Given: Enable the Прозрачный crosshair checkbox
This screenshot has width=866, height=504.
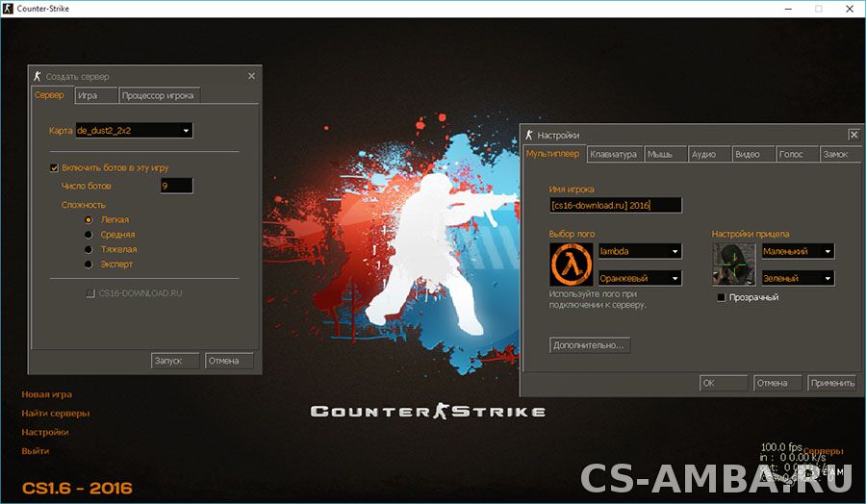Looking at the screenshot, I should click(x=721, y=297).
